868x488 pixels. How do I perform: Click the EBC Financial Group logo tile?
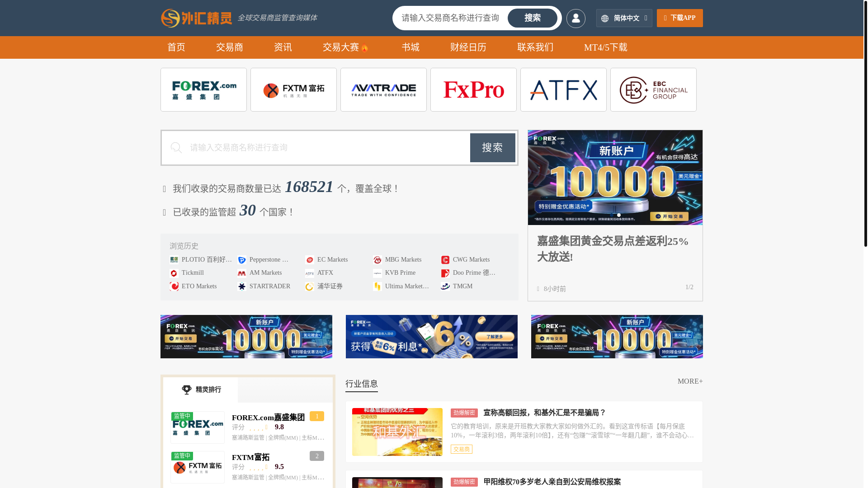tap(653, 90)
